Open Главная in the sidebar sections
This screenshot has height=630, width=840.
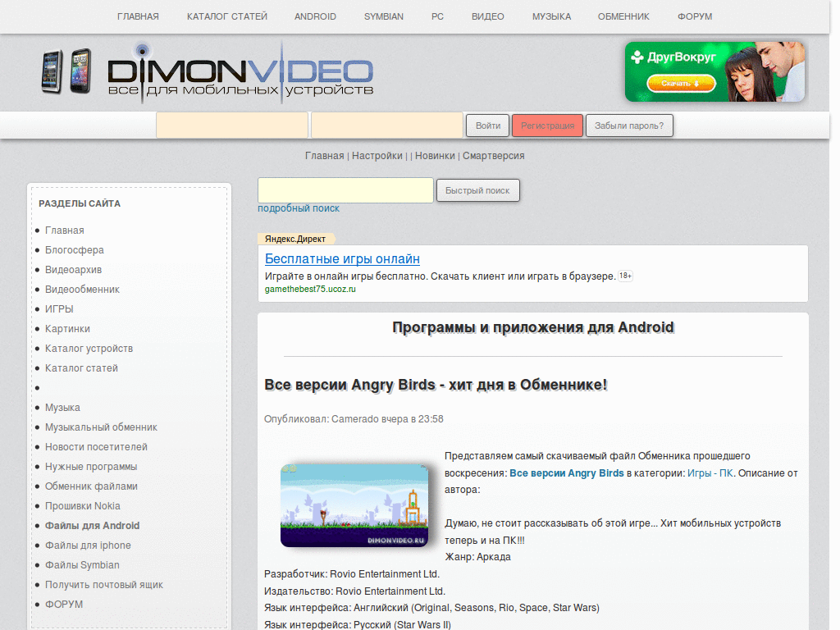pyautogui.click(x=64, y=231)
